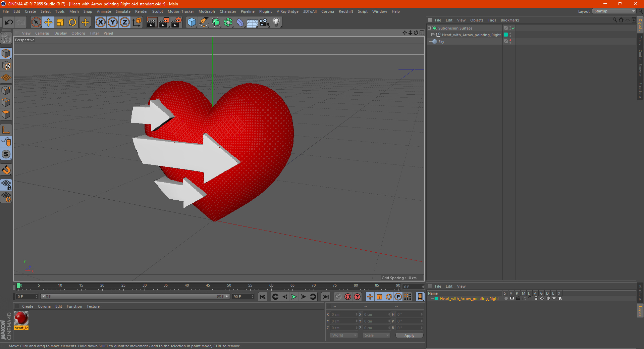The image size is (644, 349).
Task: Open the Deformer (bend) icon
Action: click(x=240, y=22)
